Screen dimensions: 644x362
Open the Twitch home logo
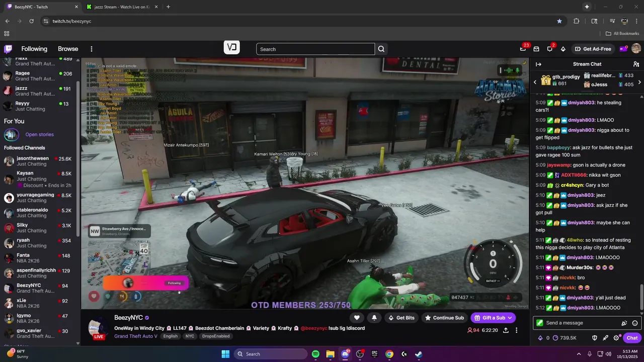click(x=8, y=49)
